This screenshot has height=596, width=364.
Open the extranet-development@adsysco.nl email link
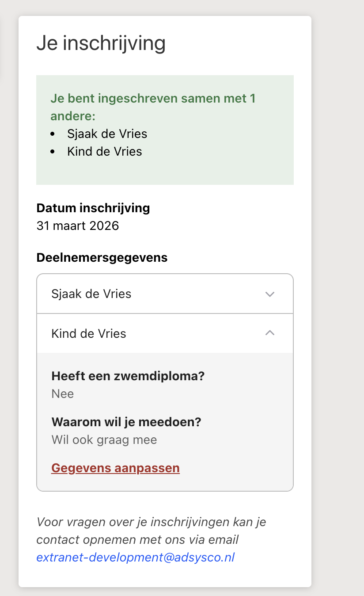point(135,557)
